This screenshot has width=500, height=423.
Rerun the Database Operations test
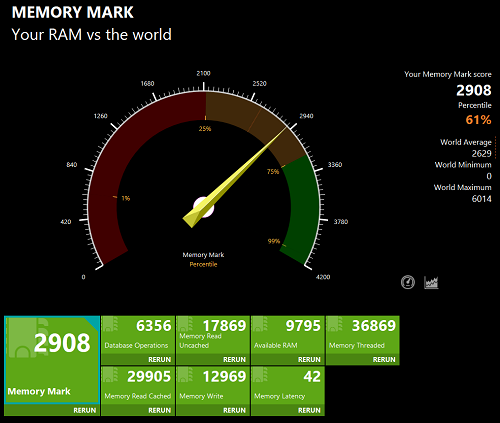[159, 360]
